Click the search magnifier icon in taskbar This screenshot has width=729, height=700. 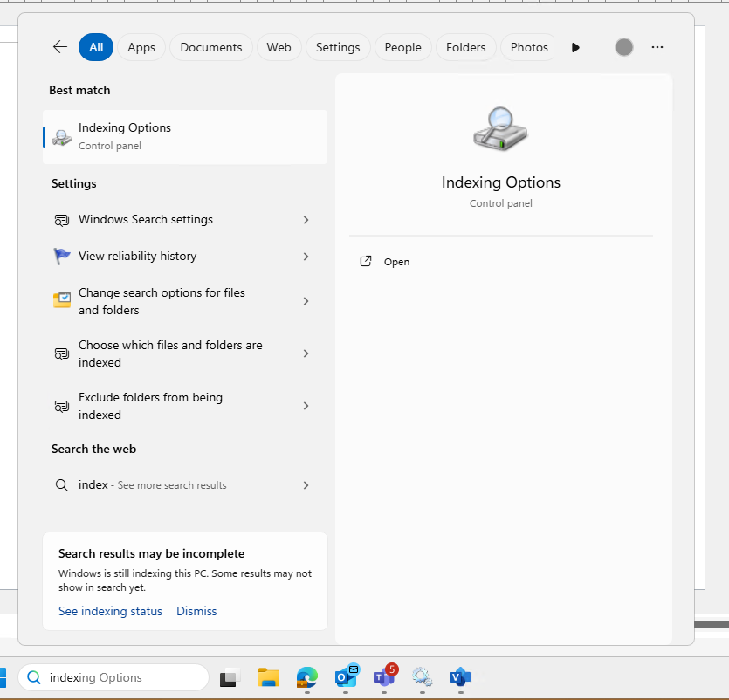click(34, 677)
